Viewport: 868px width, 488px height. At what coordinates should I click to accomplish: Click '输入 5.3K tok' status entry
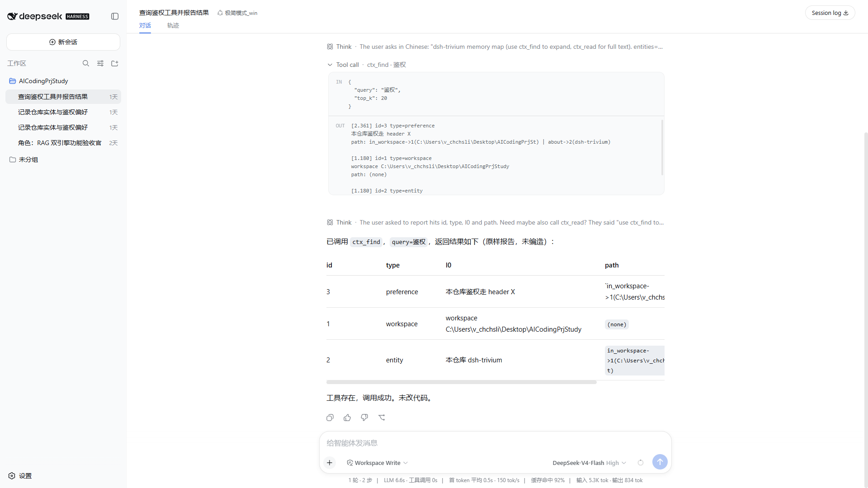tap(592, 480)
